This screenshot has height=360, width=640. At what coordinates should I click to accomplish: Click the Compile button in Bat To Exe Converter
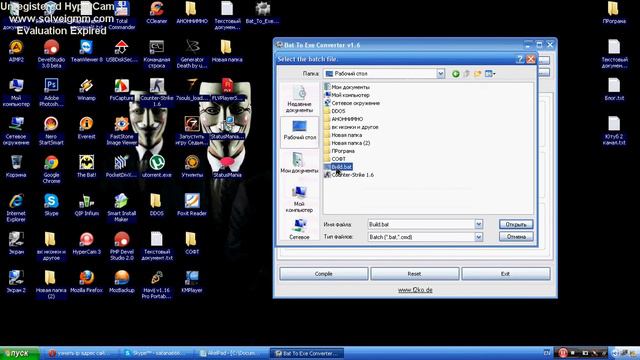[324, 274]
